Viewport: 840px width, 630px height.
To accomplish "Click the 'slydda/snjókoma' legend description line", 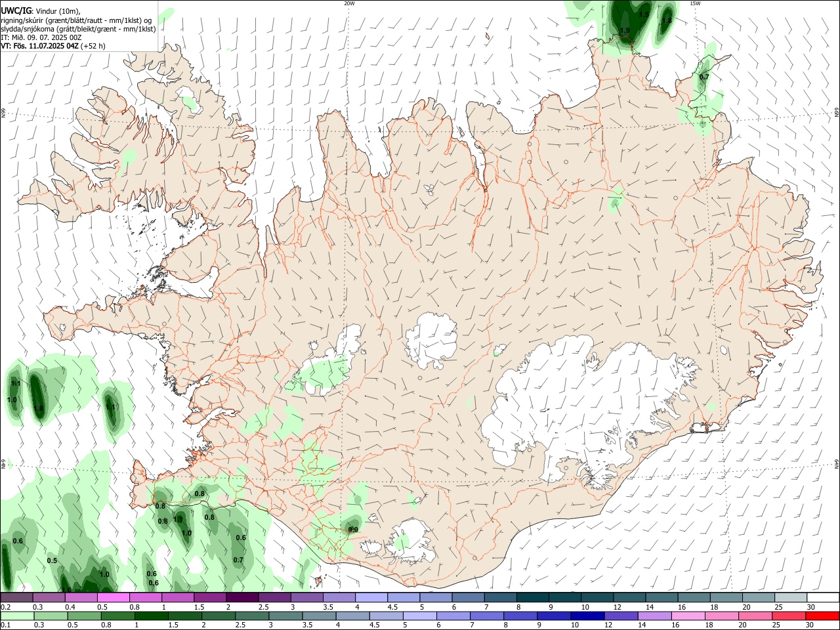I will point(78,29).
